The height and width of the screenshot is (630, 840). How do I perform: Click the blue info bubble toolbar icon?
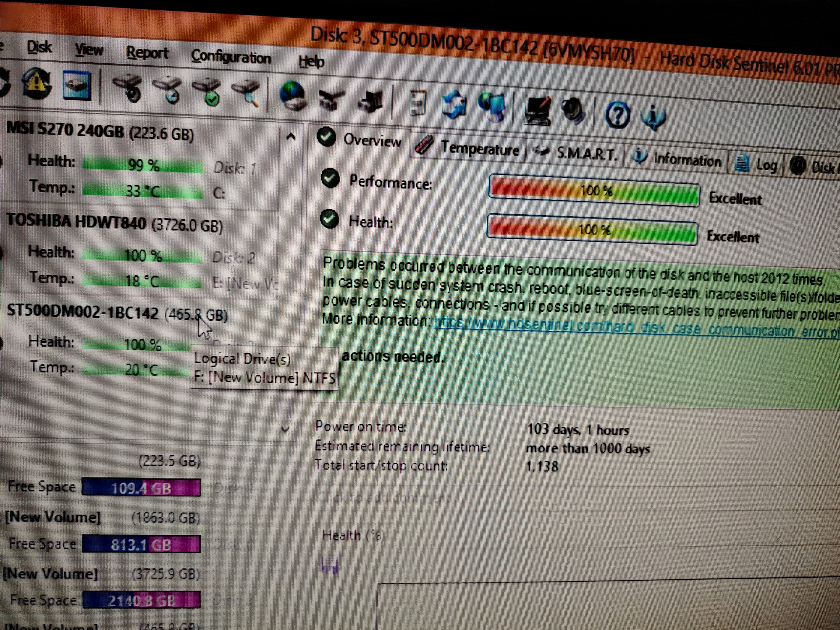pos(654,116)
